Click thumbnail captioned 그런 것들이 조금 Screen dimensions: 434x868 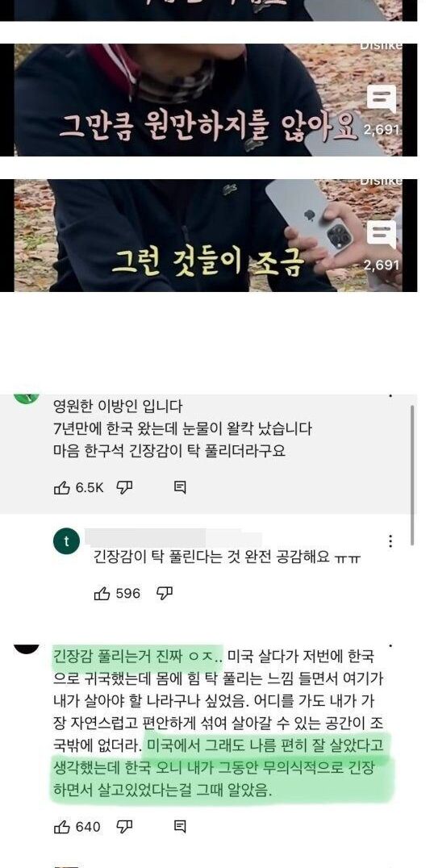pos(208,236)
